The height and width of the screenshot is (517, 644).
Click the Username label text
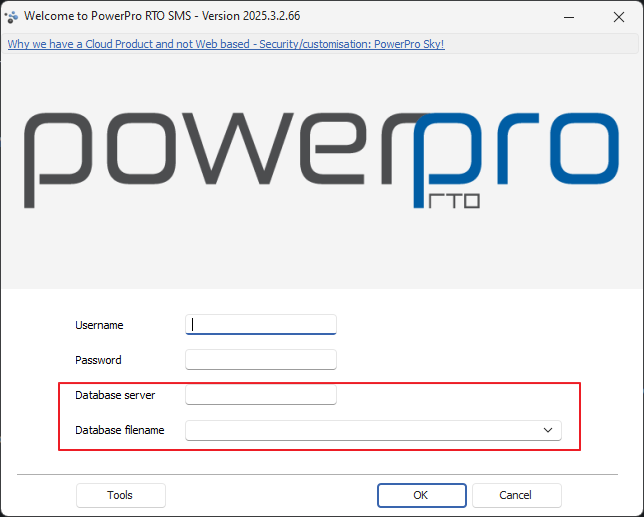click(x=99, y=325)
